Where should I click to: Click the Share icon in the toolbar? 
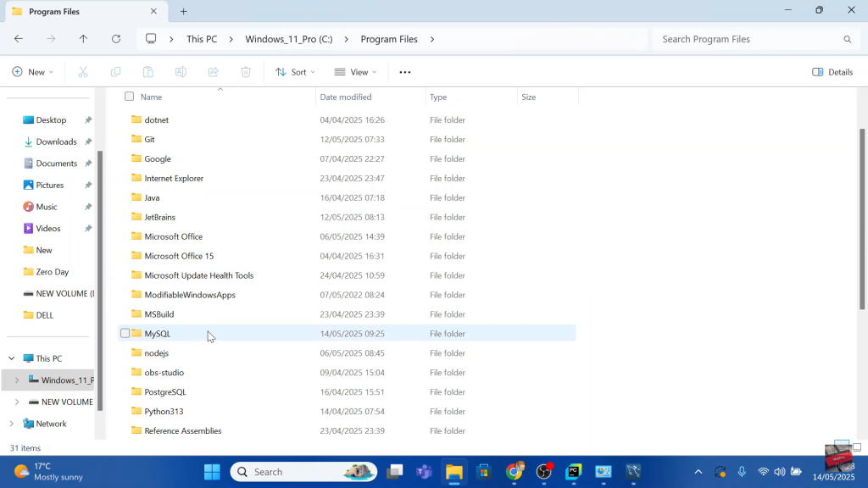click(213, 72)
